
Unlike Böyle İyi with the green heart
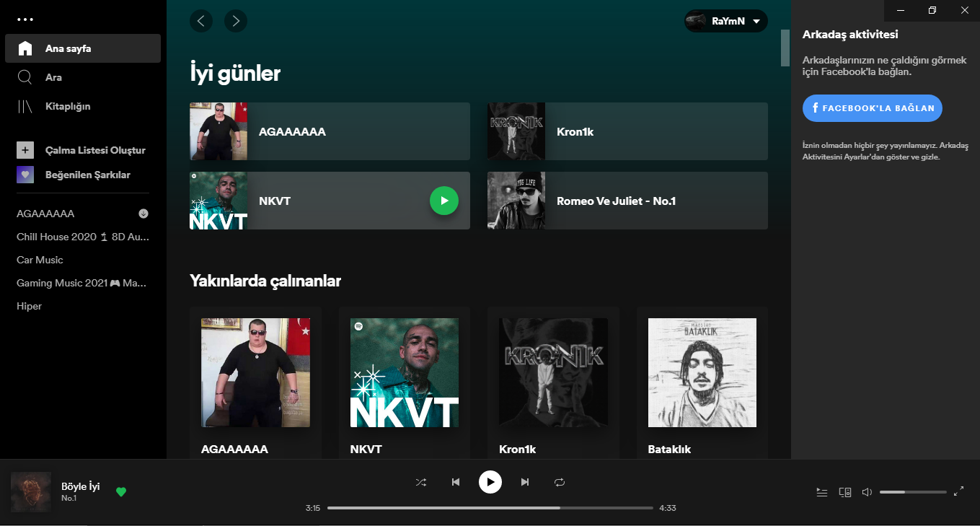point(121,492)
